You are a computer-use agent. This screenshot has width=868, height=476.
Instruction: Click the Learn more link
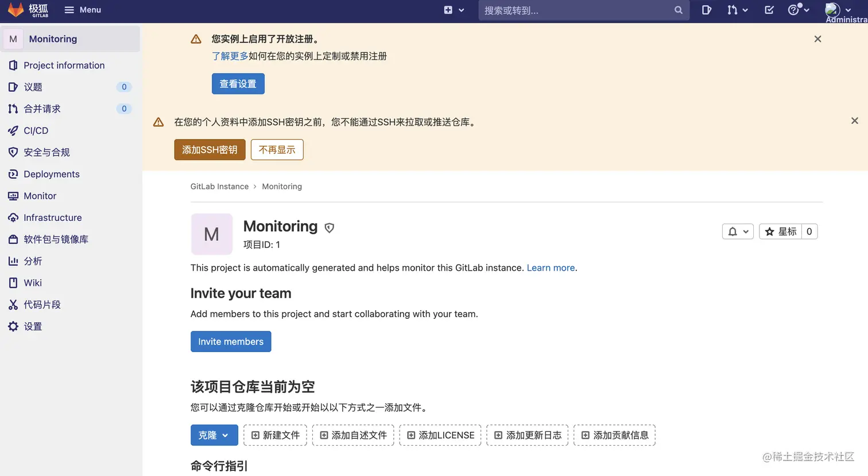coord(551,268)
